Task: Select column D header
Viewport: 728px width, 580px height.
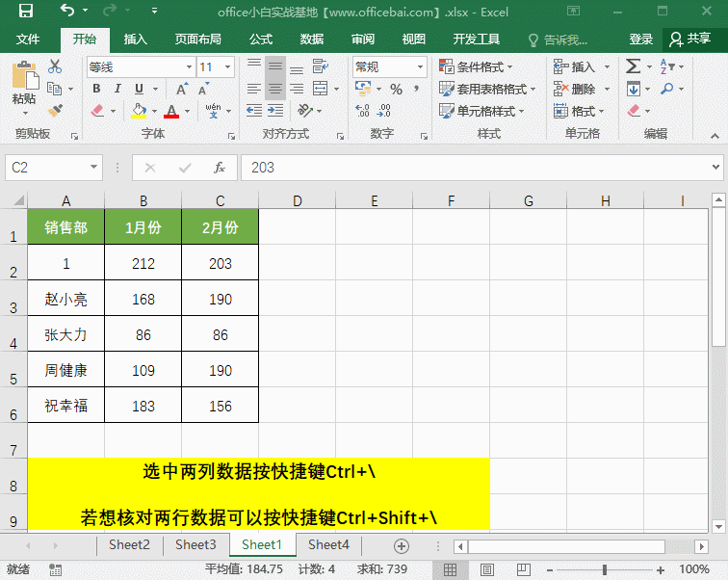Action: (298, 200)
